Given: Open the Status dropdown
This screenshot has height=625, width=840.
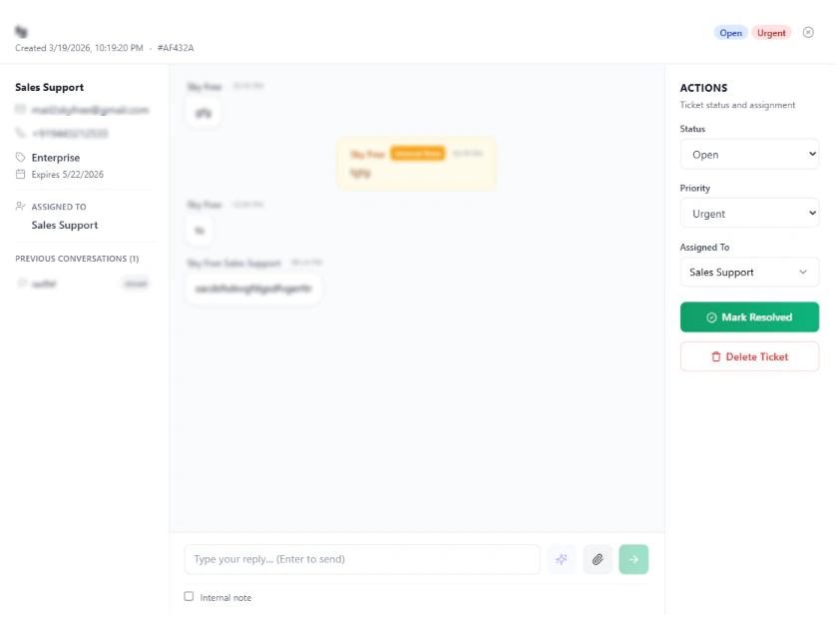Looking at the screenshot, I should click(749, 155).
